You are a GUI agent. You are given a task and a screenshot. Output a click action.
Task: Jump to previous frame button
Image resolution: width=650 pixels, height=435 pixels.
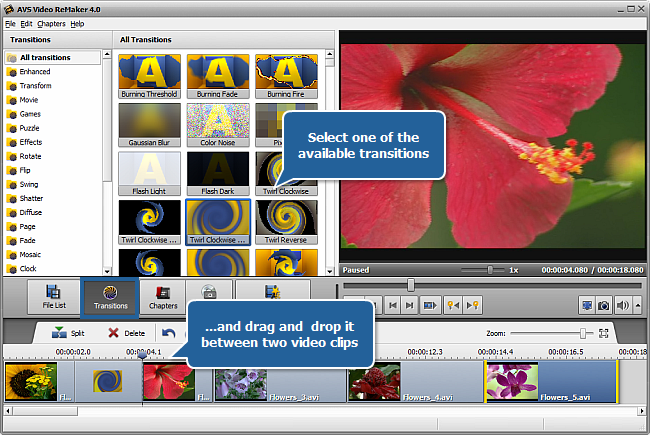pyautogui.click(x=393, y=306)
